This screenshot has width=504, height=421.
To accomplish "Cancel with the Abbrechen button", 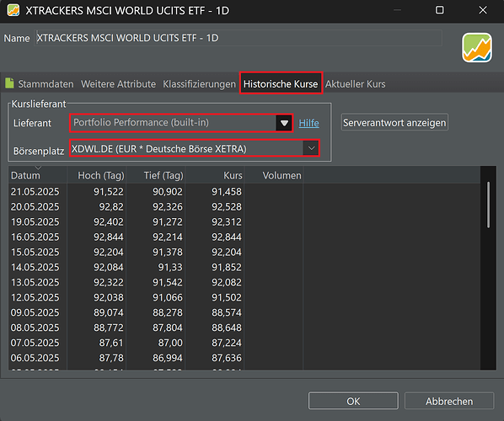I will pyautogui.click(x=449, y=401).
